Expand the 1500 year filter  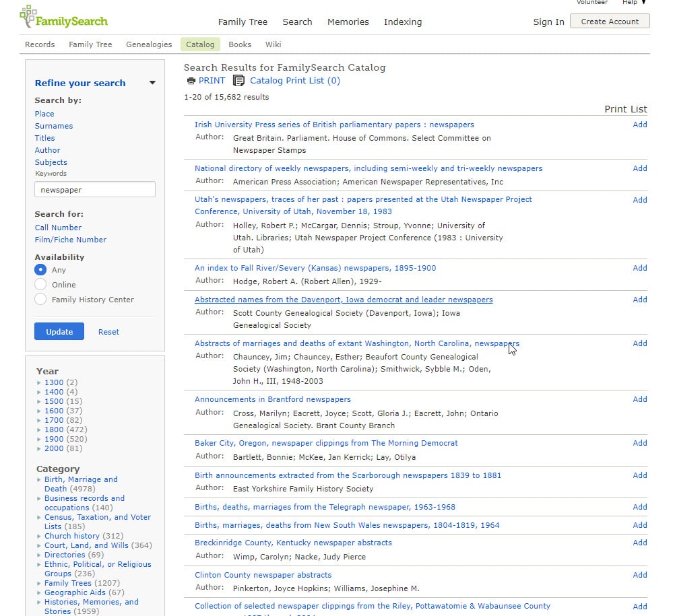pos(39,401)
